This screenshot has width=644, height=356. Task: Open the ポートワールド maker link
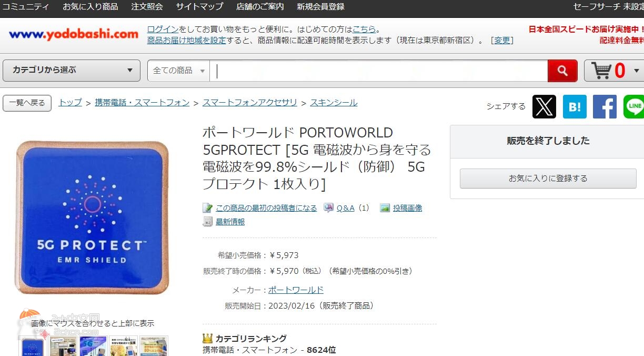click(x=296, y=290)
